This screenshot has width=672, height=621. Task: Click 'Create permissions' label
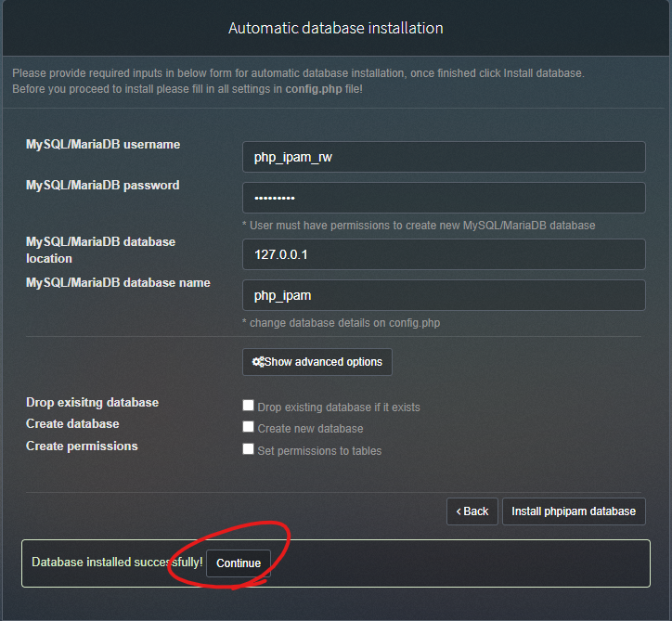82,446
